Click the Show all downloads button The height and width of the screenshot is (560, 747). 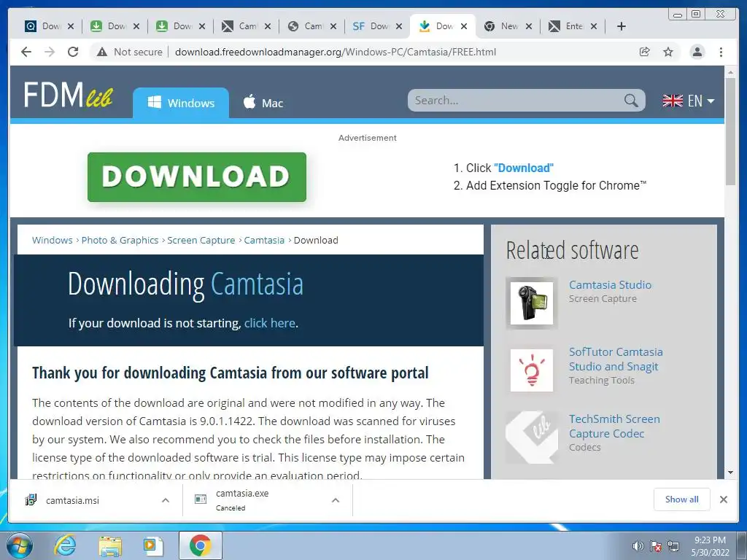[x=682, y=499]
